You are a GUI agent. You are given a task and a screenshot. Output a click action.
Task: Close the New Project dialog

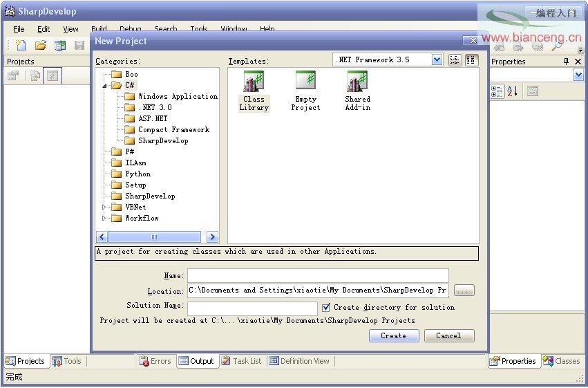pos(473,41)
